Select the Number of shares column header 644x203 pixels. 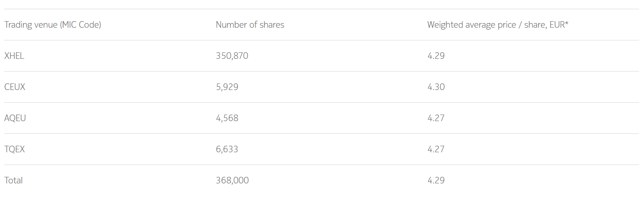(x=250, y=25)
